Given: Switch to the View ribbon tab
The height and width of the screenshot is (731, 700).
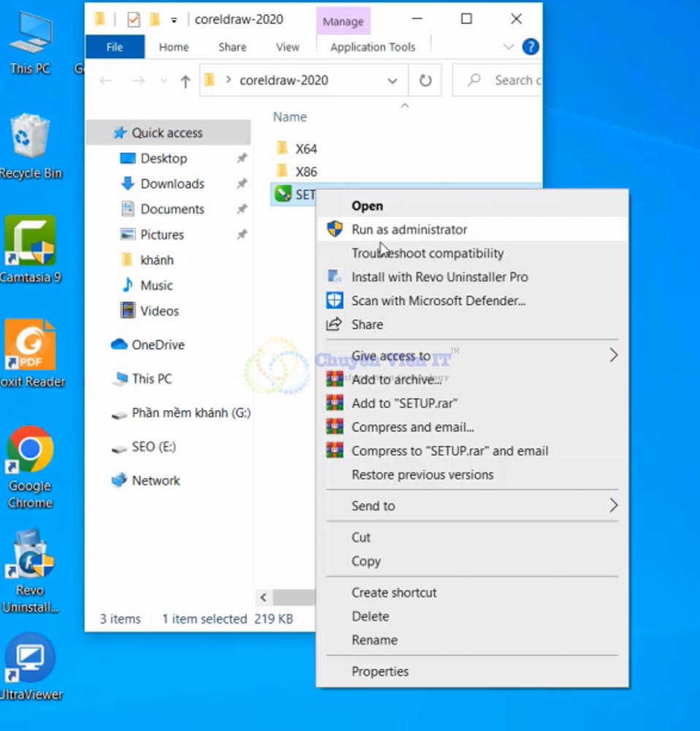Looking at the screenshot, I should coord(287,47).
